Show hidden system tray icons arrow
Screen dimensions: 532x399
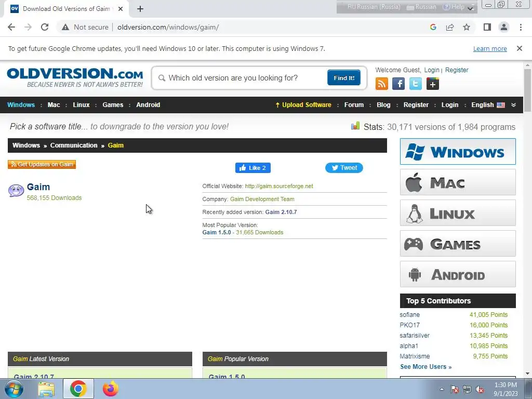442,389
